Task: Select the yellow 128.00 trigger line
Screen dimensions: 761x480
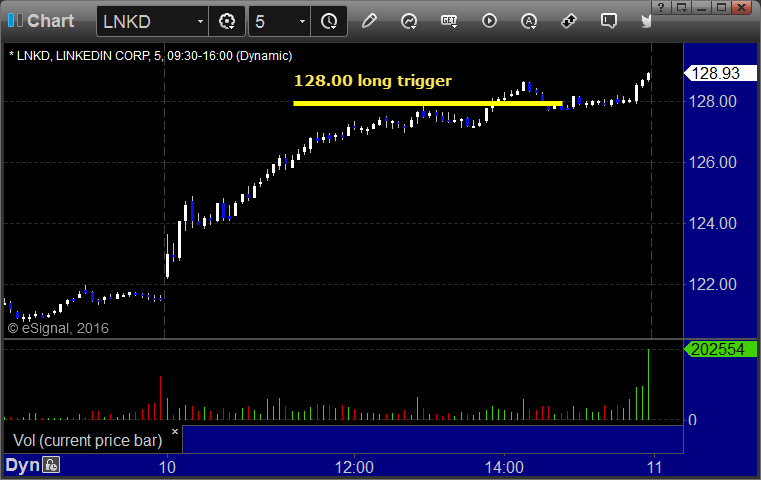Action: click(x=428, y=103)
